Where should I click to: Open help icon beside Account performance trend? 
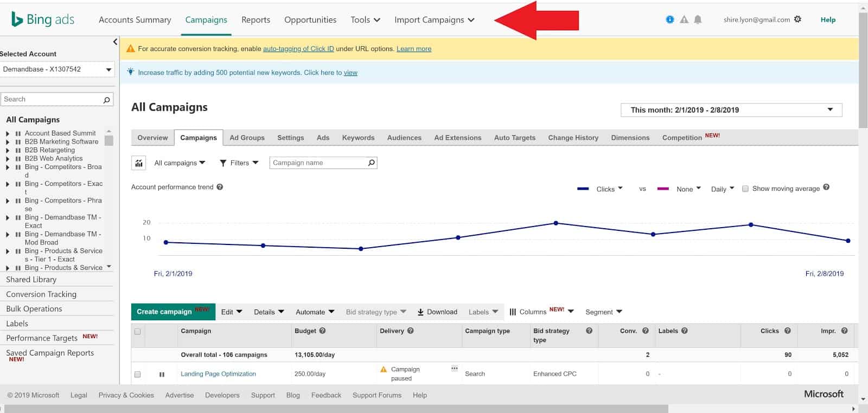[x=220, y=187]
